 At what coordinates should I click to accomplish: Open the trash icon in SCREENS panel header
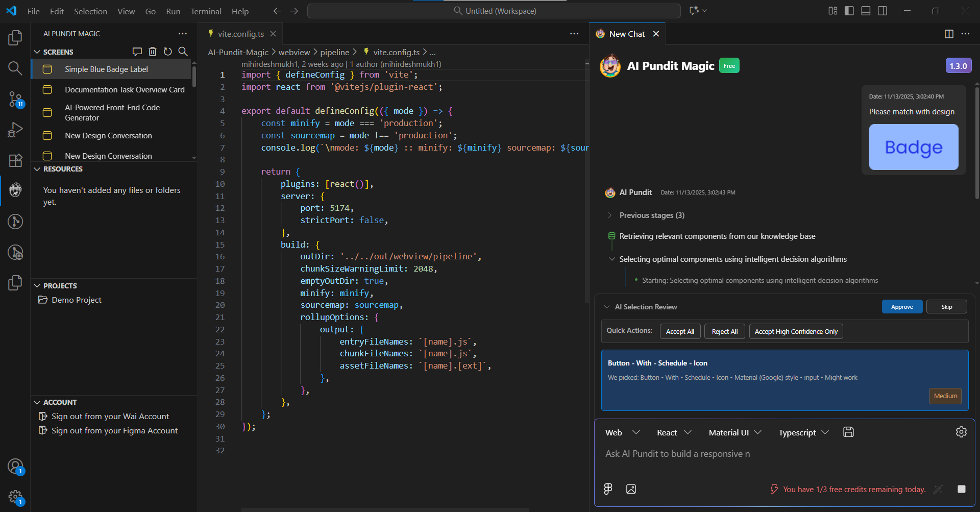tap(153, 51)
